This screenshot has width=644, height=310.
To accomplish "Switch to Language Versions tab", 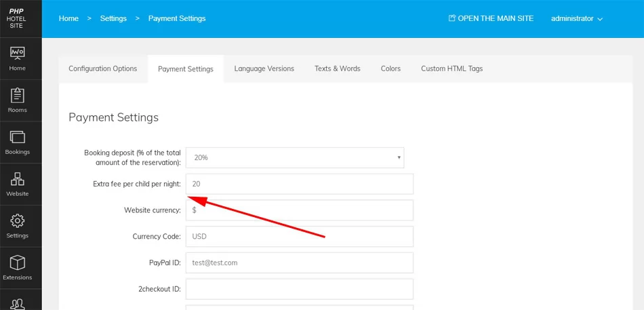I will [x=264, y=69].
